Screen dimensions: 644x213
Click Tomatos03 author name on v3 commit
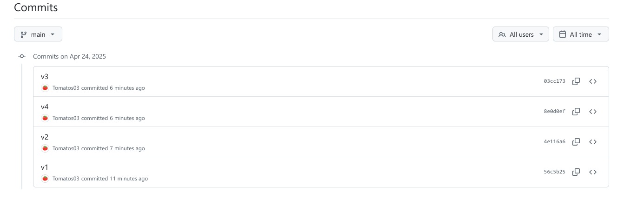[66, 88]
